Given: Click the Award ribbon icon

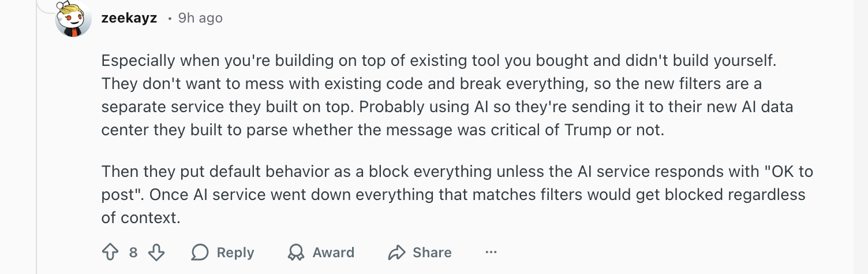Looking at the screenshot, I should (296, 253).
